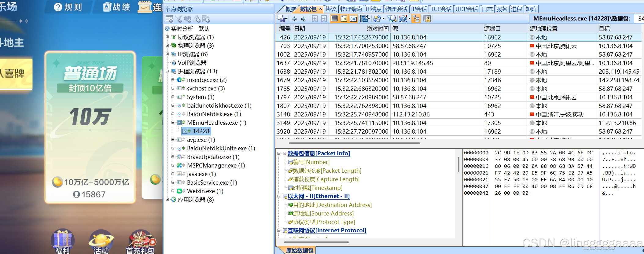Close the 数据包 tab

pyautogui.click(x=320, y=9)
